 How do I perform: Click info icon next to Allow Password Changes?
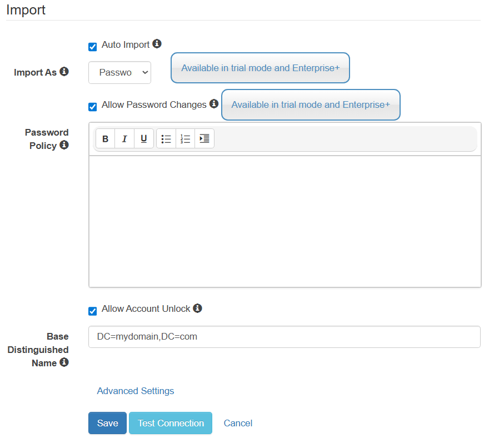pyautogui.click(x=213, y=104)
